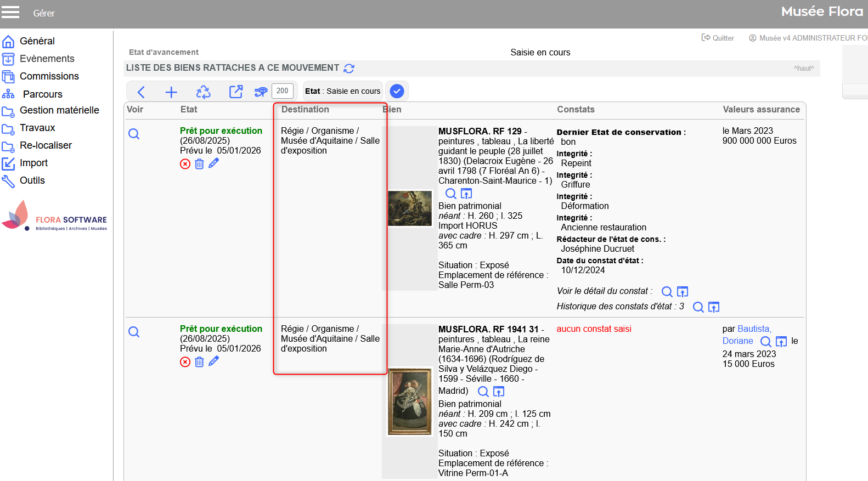Image resolution: width=868 pixels, height=481 pixels.
Task: Click the export icon in toolbar
Action: [236, 92]
